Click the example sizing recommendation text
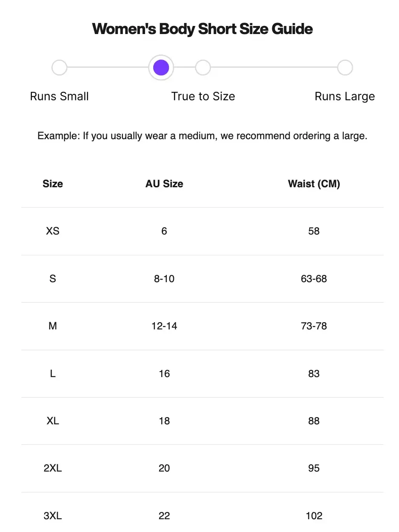 (202, 136)
